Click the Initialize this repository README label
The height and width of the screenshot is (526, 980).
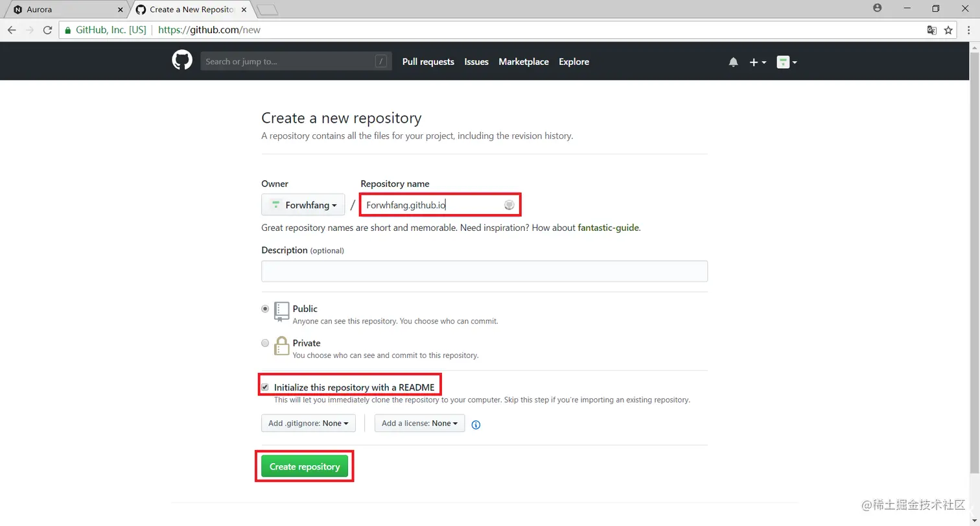pos(354,388)
